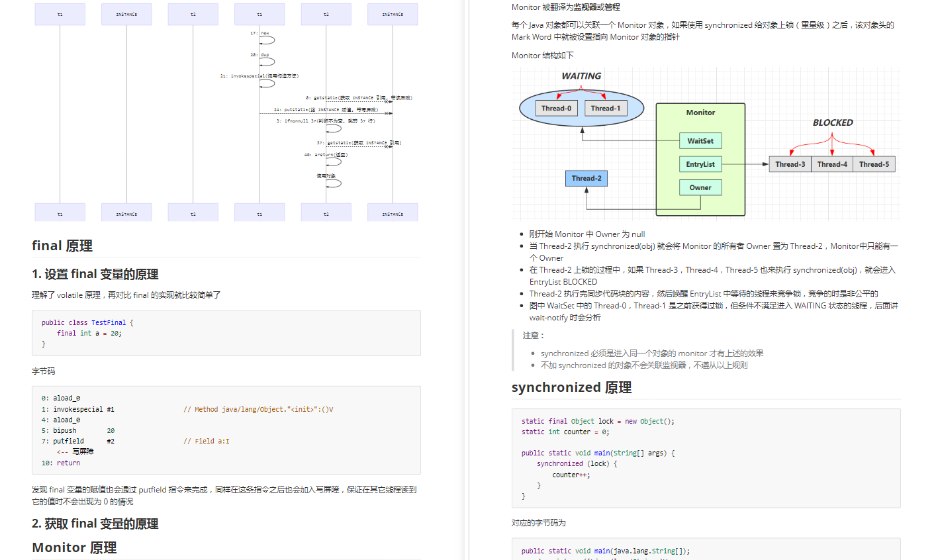Click note "不加 synchronized 的对象不会关联监视器"
This screenshot has width=936, height=560.
(644, 365)
